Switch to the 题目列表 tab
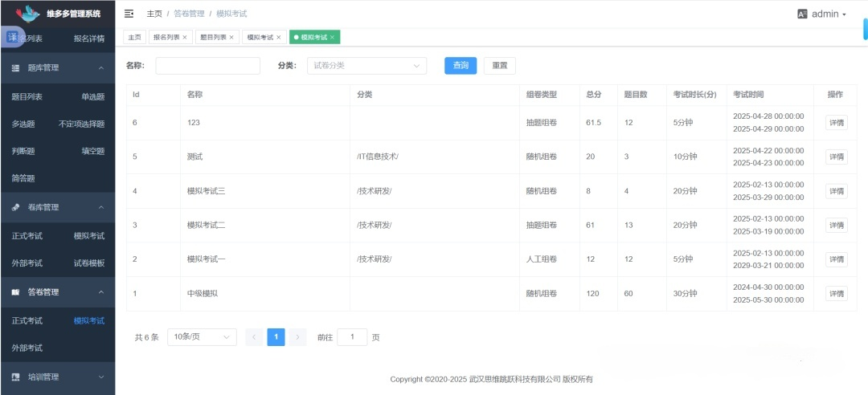868x395 pixels. (x=213, y=37)
